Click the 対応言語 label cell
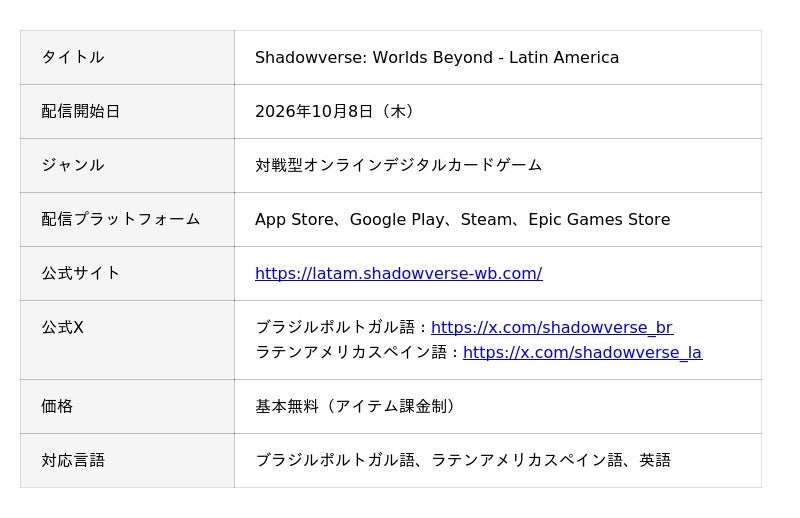800x518 pixels. [128, 461]
